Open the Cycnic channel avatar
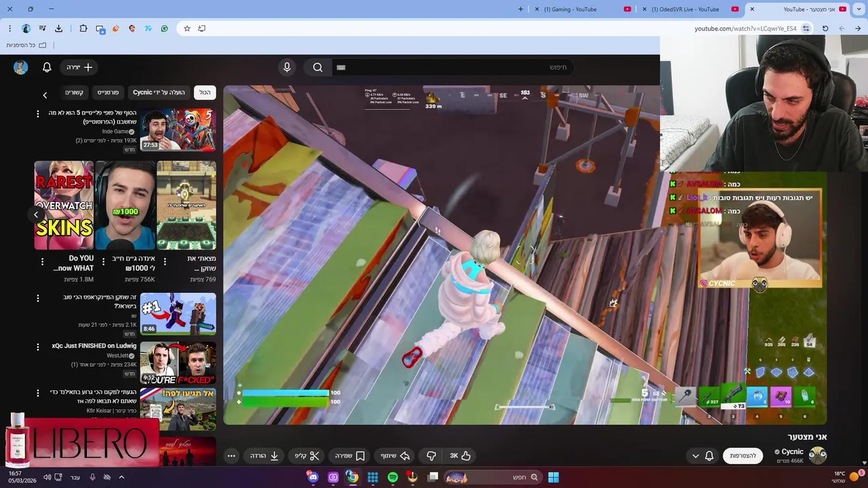 [818, 455]
